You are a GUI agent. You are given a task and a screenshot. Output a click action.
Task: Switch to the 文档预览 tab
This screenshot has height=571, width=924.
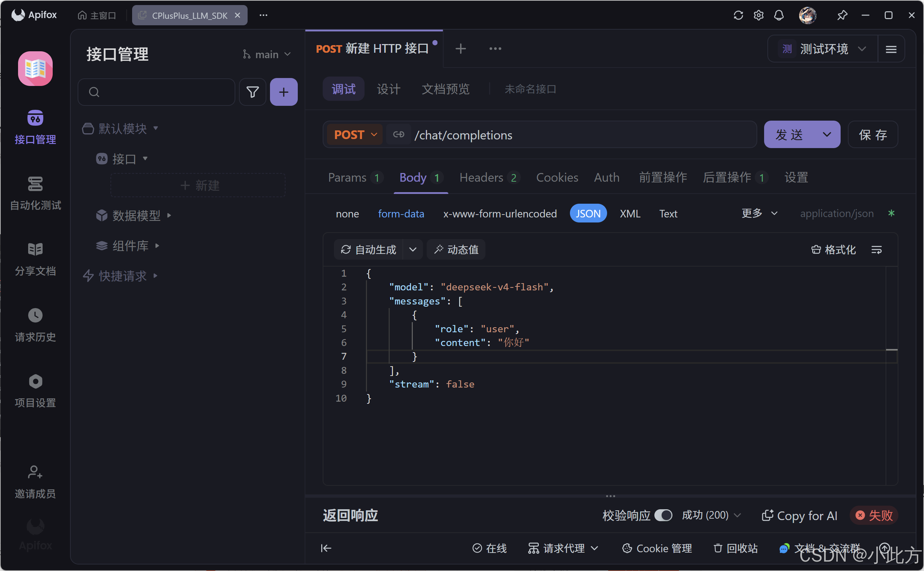(x=445, y=89)
